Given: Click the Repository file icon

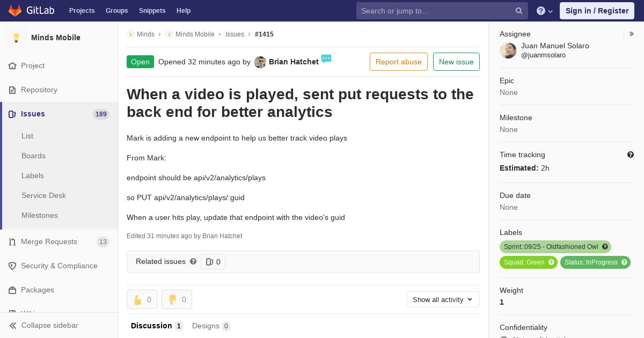Looking at the screenshot, I should pos(12,90).
